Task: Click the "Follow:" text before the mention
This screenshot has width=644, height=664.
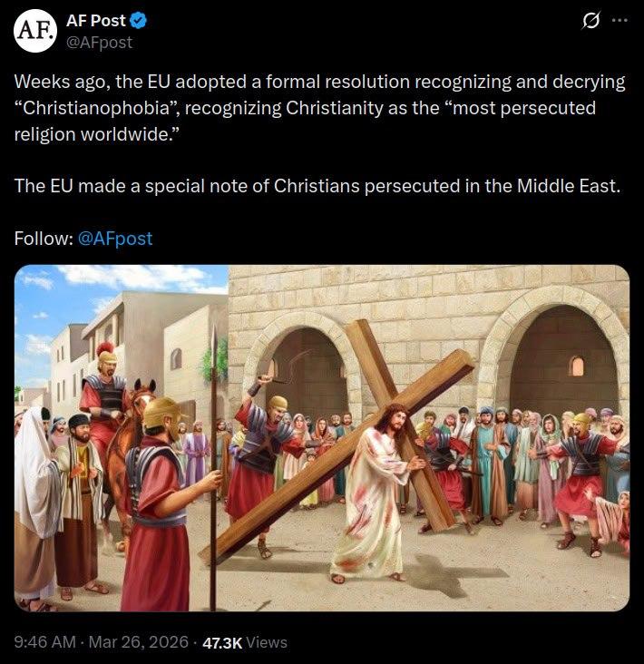Action: (x=44, y=239)
